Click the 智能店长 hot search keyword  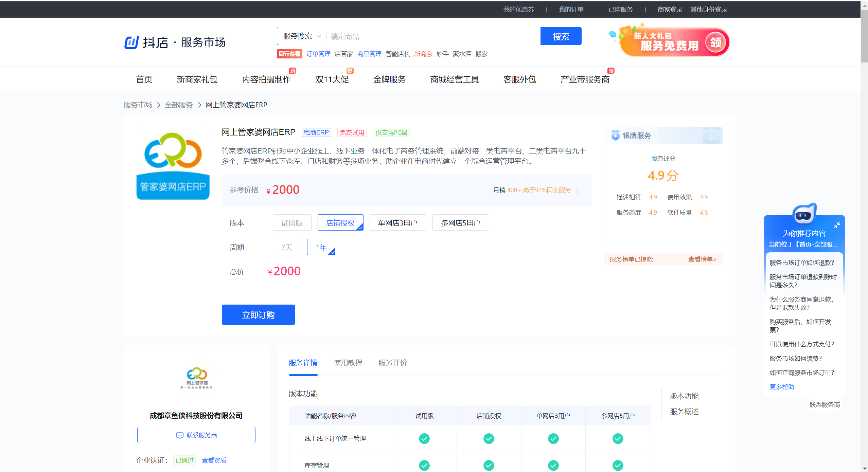point(398,54)
